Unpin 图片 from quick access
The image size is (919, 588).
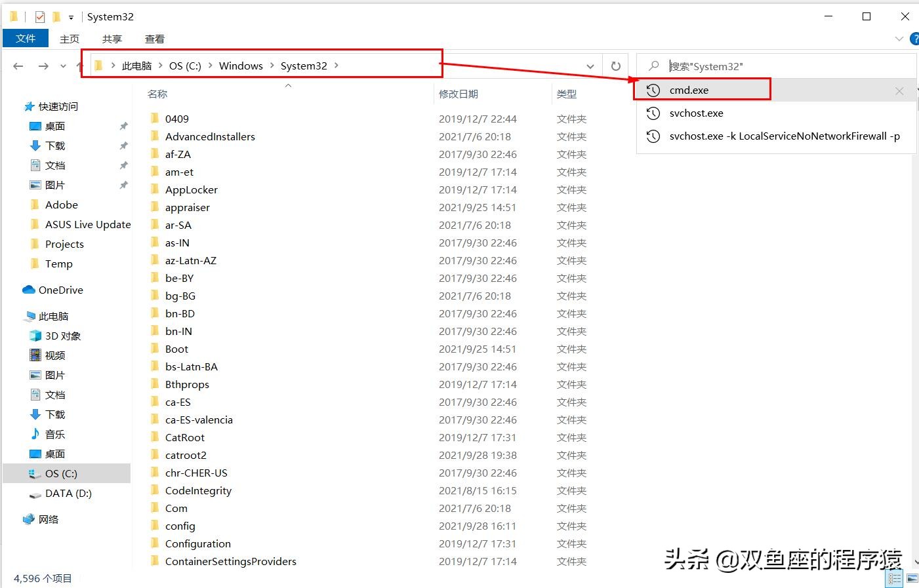[124, 185]
